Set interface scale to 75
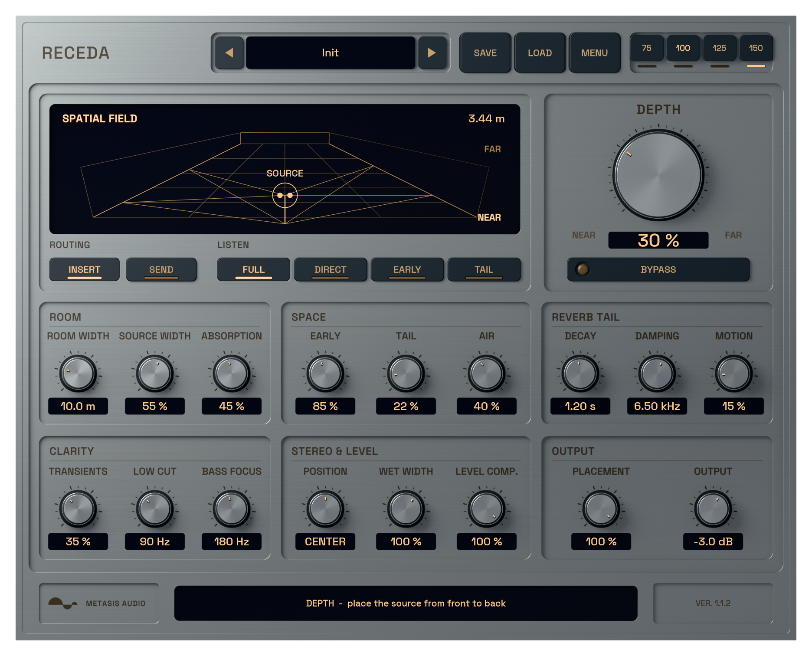Screen dimensions: 812x656 tap(647, 48)
